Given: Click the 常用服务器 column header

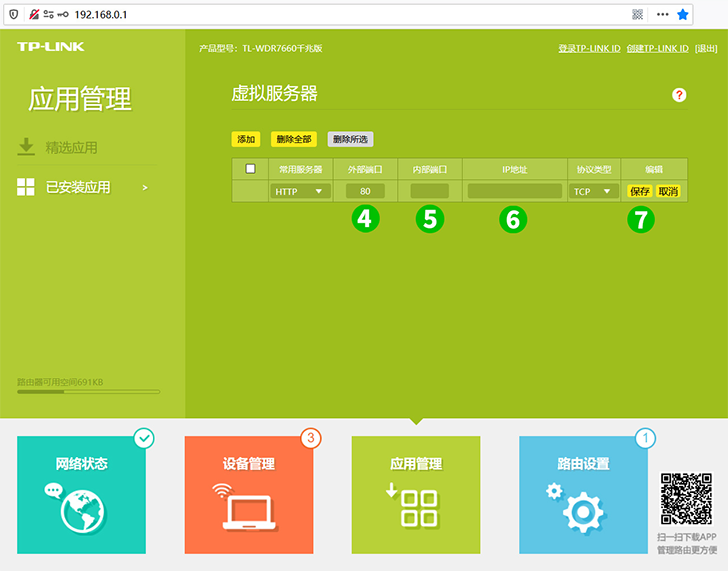Looking at the screenshot, I should coord(300,169).
